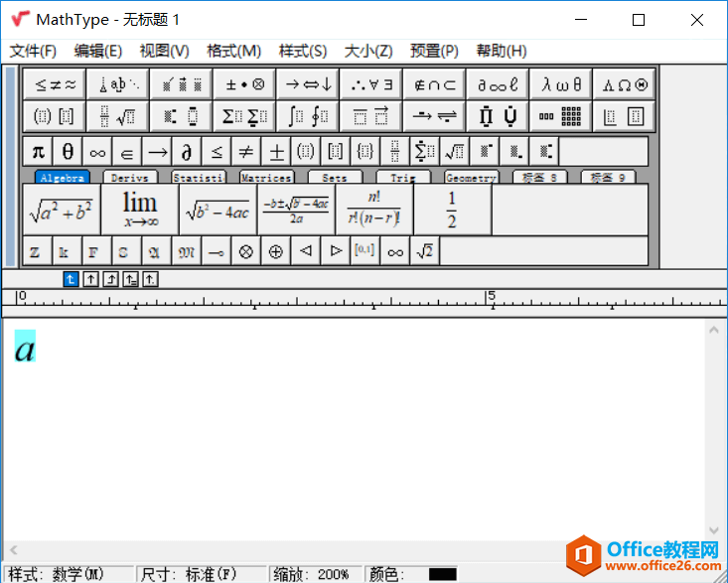
Task: Insert the lim x→∞ expression
Action: click(140, 210)
